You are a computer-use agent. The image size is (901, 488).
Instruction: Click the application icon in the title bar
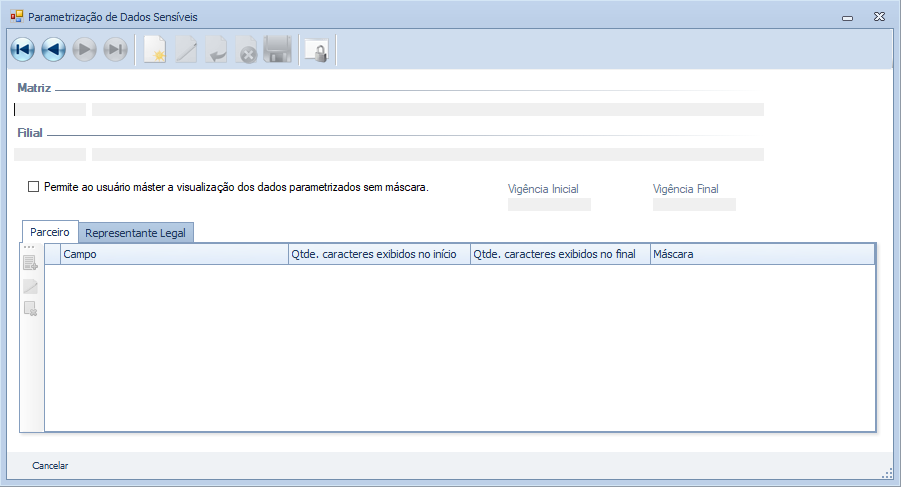pos(17,17)
